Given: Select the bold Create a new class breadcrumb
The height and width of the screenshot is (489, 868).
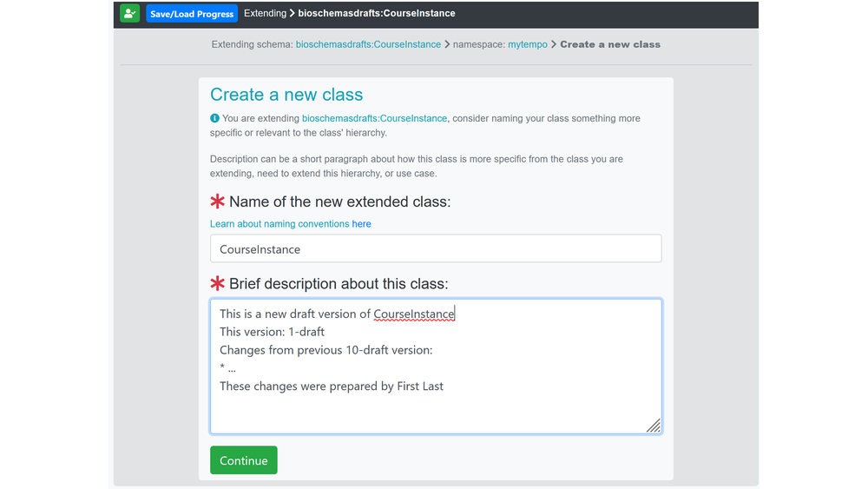Looking at the screenshot, I should (610, 44).
